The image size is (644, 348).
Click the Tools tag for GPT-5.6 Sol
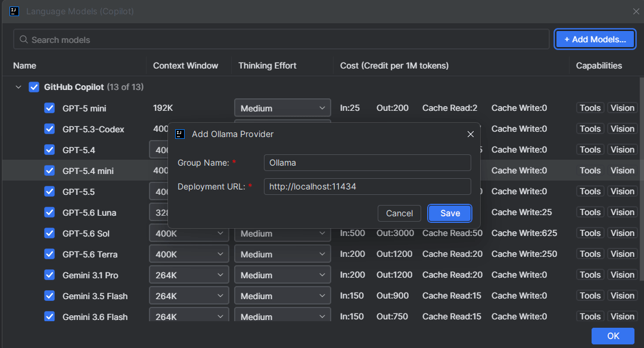[x=590, y=234]
